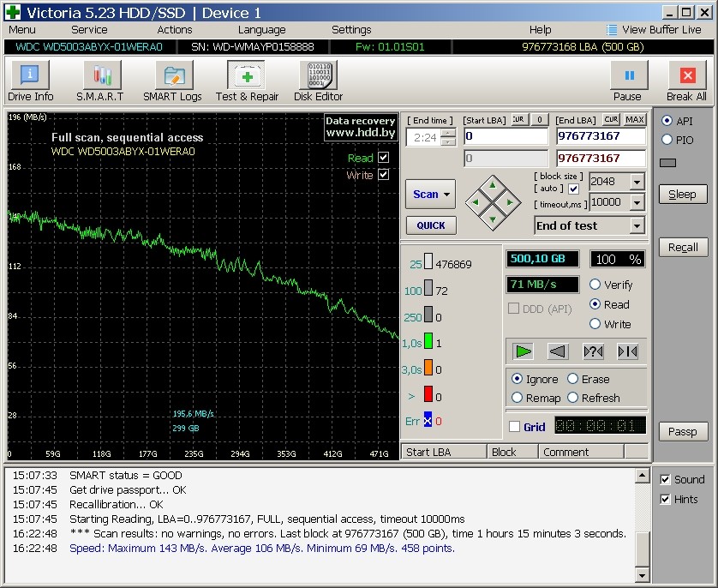Choose the Refresh error action
The height and width of the screenshot is (588, 718).
pyautogui.click(x=573, y=398)
